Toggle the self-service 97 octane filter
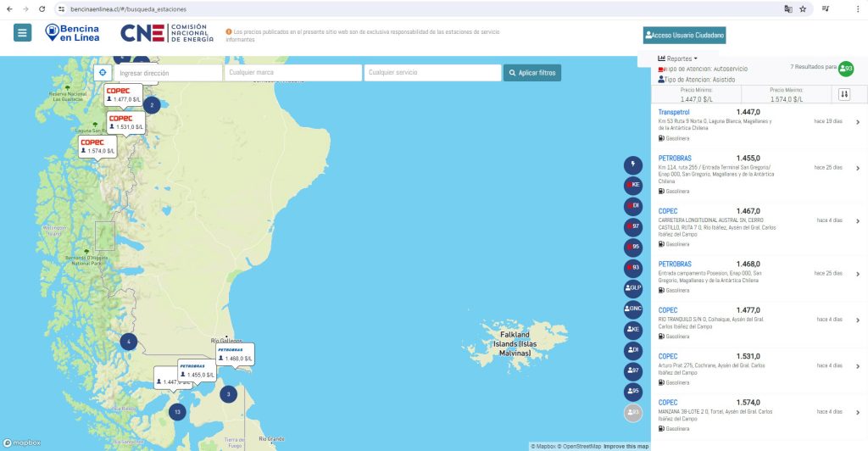Image resolution: width=868 pixels, height=451 pixels. (632, 226)
